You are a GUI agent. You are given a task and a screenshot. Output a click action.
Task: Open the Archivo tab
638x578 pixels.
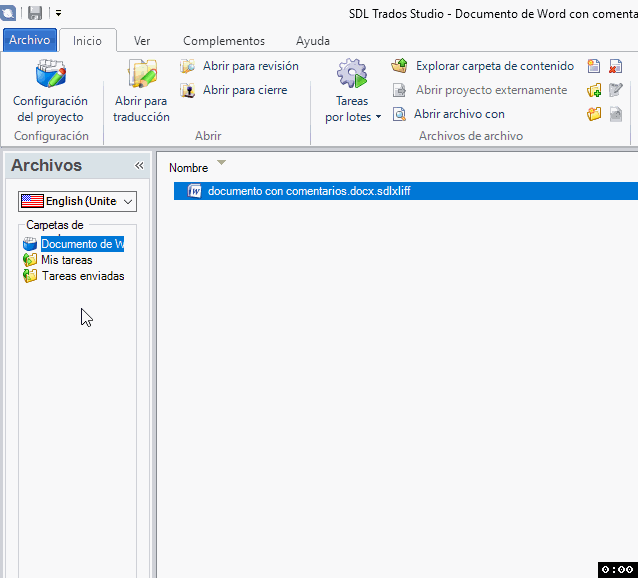pos(30,40)
